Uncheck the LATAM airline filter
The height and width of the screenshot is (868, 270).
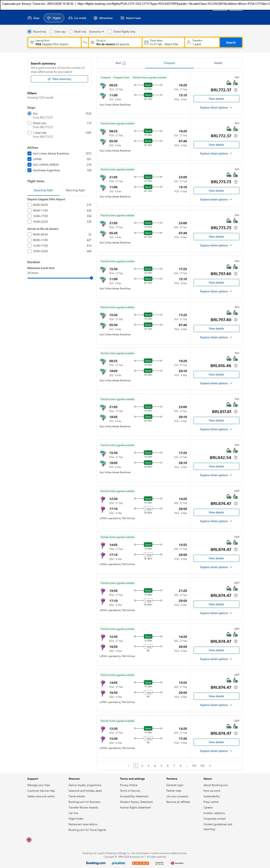[x=29, y=159]
